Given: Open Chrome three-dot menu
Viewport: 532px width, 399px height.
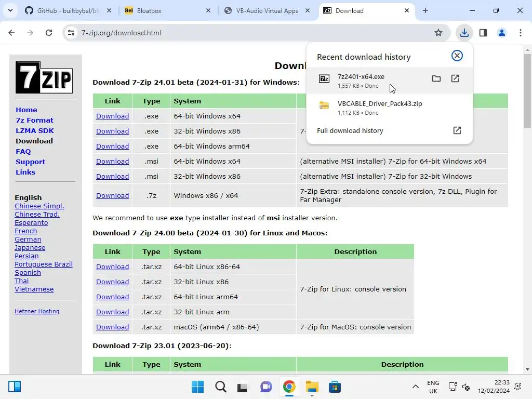Looking at the screenshot, I should click(520, 33).
